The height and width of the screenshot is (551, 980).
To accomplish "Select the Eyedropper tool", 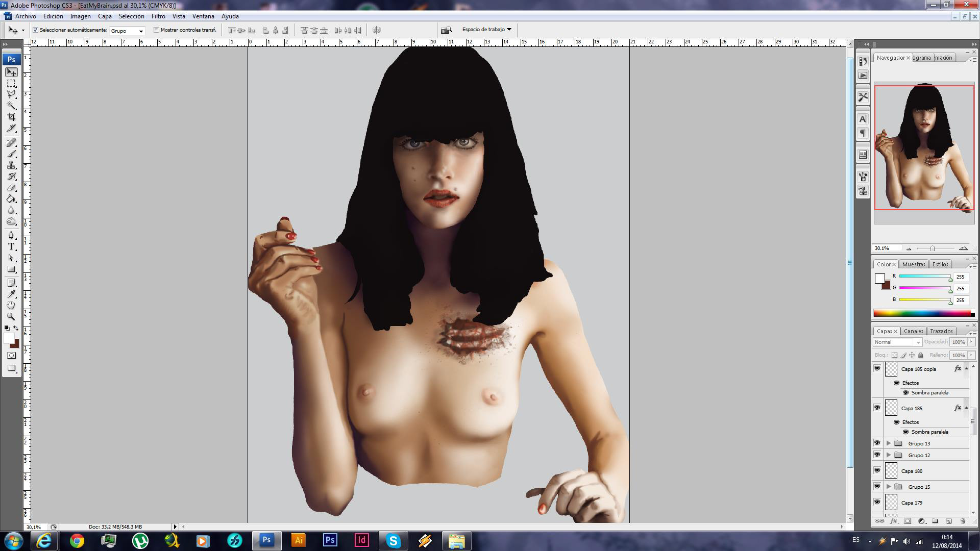I will click(11, 294).
